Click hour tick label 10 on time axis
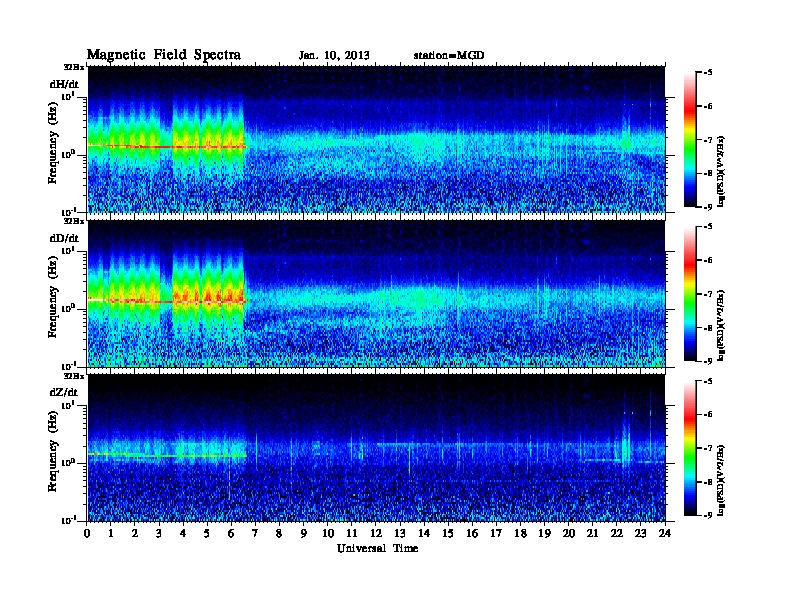Image resolution: width=792 pixels, height=612 pixels. (x=328, y=534)
